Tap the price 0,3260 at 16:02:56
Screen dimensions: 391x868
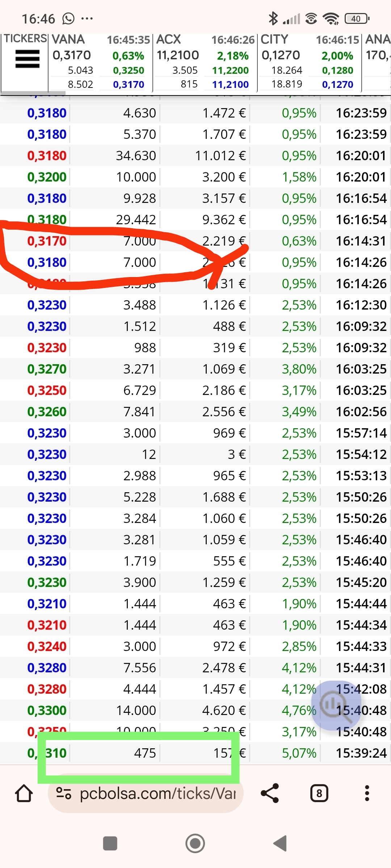coord(47,412)
